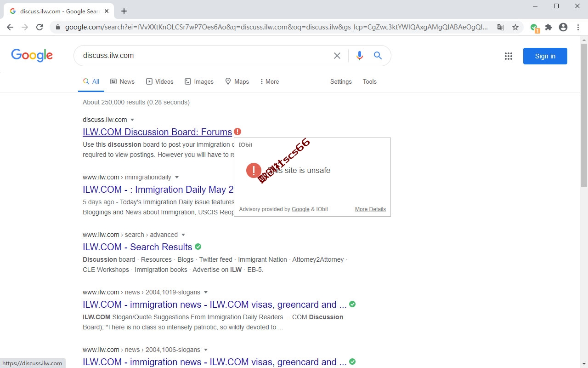Screen dimensions: 588x368
Task: Expand arrow next to immigrationdaily result
Action: [x=177, y=178]
